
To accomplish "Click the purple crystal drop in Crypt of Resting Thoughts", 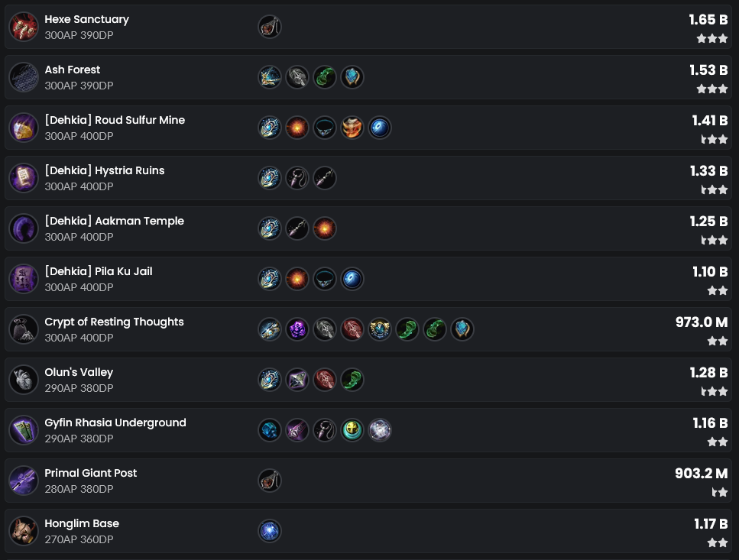I will pos(297,329).
